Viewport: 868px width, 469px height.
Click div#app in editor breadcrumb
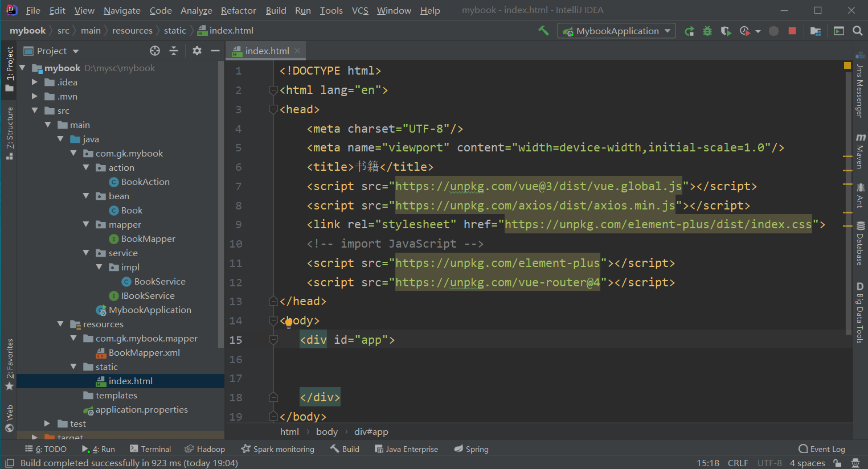click(371, 431)
